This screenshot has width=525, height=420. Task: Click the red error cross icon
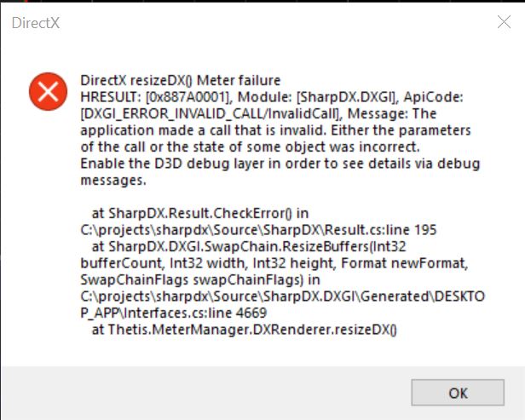click(x=48, y=91)
